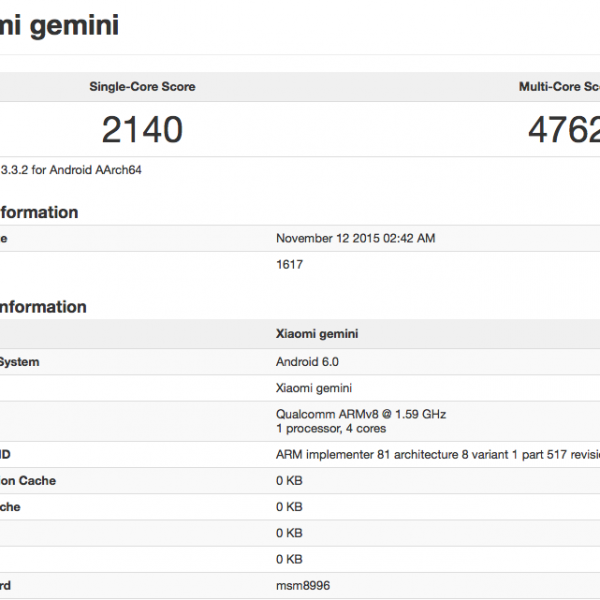Click the 4762 multi-core score number

pos(564,129)
